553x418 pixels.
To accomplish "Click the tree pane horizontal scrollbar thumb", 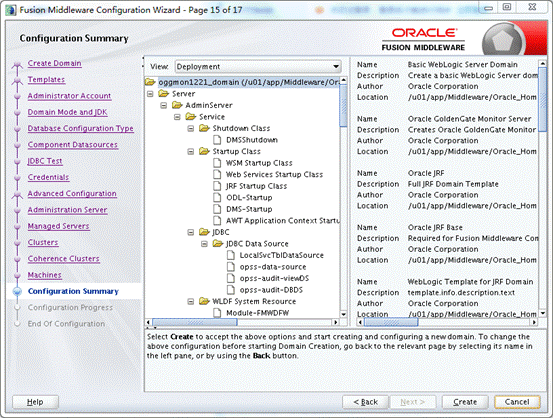I will [x=195, y=322].
